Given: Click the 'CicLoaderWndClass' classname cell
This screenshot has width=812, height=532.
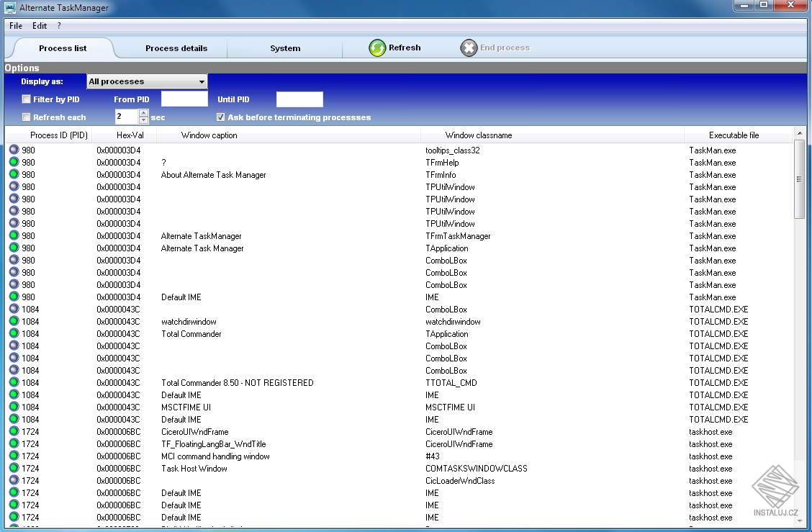Looking at the screenshot, I should tap(460, 481).
